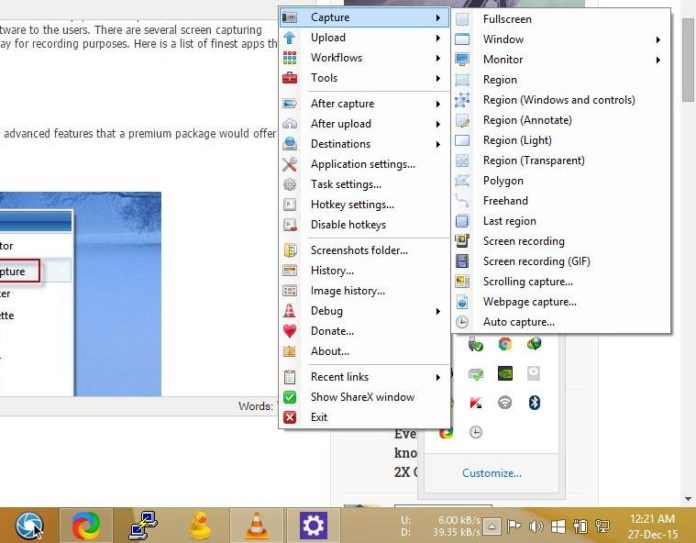Click the Scrolling capture icon
Image resolution: width=696 pixels, height=543 pixels.
coord(462,281)
